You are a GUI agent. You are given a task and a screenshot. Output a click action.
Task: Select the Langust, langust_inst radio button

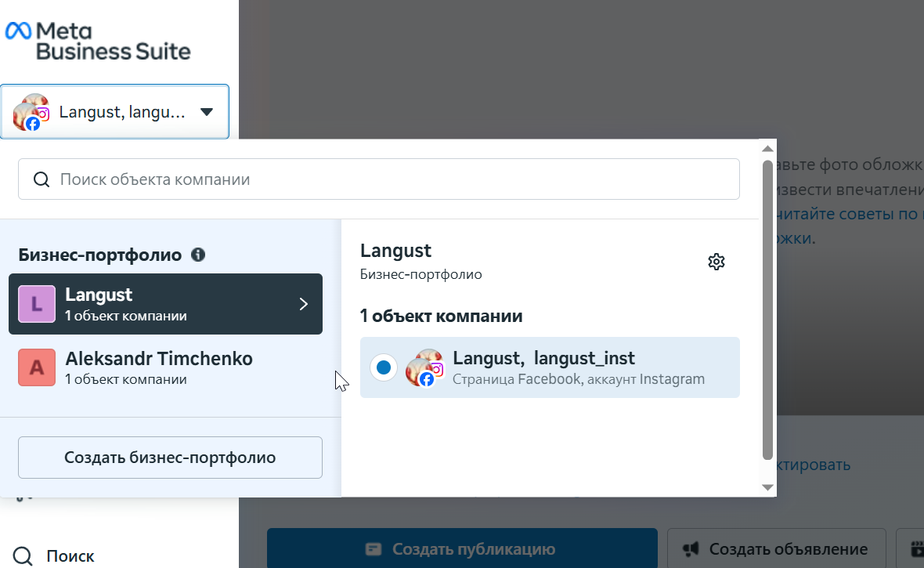(x=384, y=367)
